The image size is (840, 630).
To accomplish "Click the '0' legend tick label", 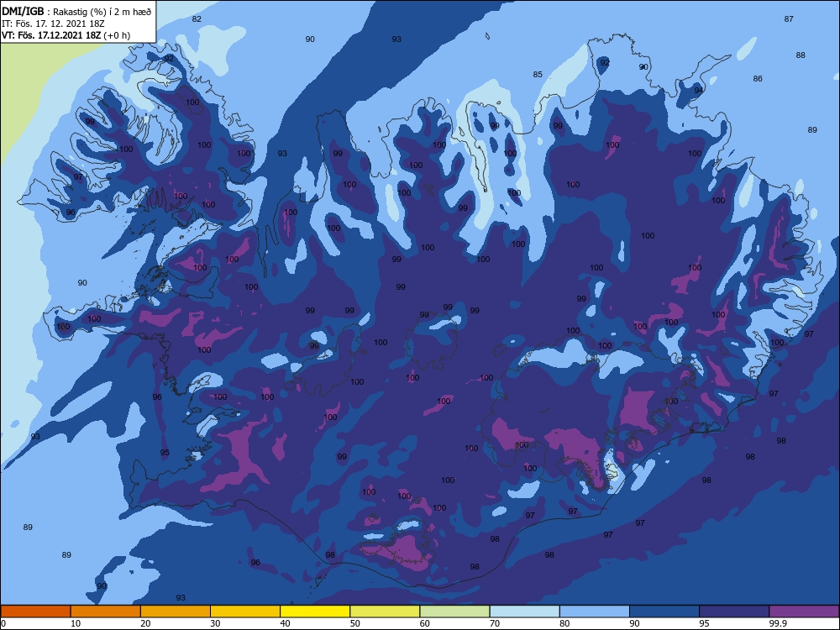I will tap(3, 623).
